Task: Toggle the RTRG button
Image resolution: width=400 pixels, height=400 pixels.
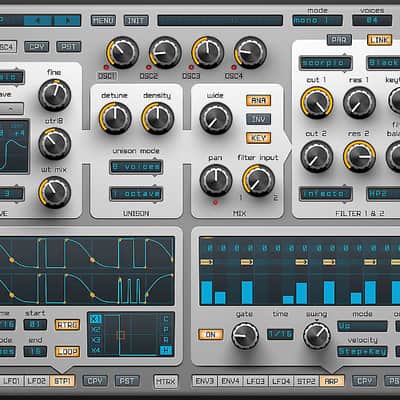Action: (68, 325)
